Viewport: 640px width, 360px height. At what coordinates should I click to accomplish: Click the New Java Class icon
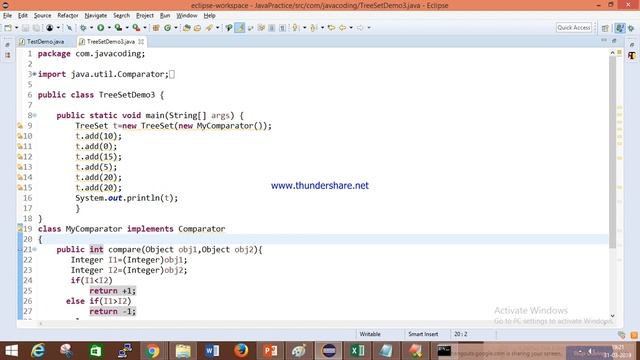168,28
